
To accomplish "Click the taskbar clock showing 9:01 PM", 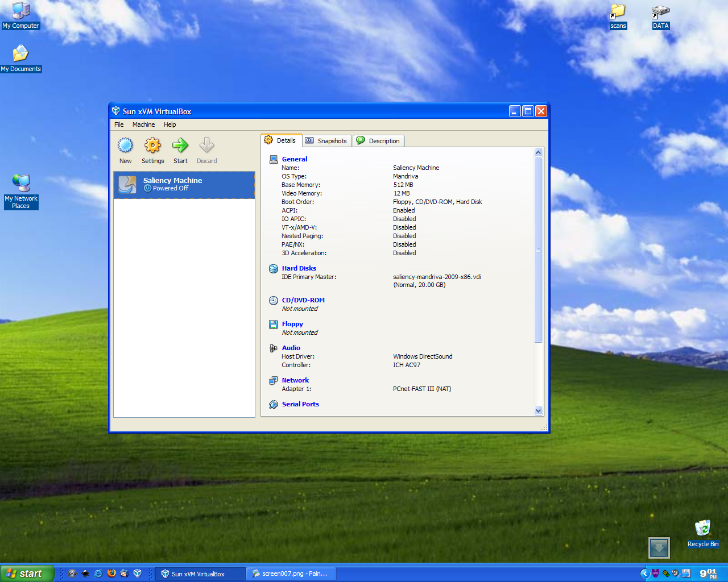I will coord(709,573).
